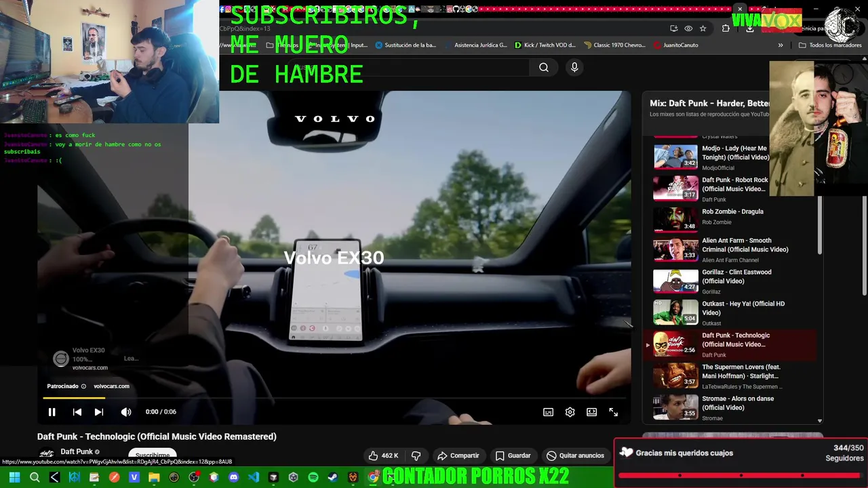Image resolution: width=868 pixels, height=488 pixels.
Task: Open Windows taskbar search
Action: click(x=35, y=477)
